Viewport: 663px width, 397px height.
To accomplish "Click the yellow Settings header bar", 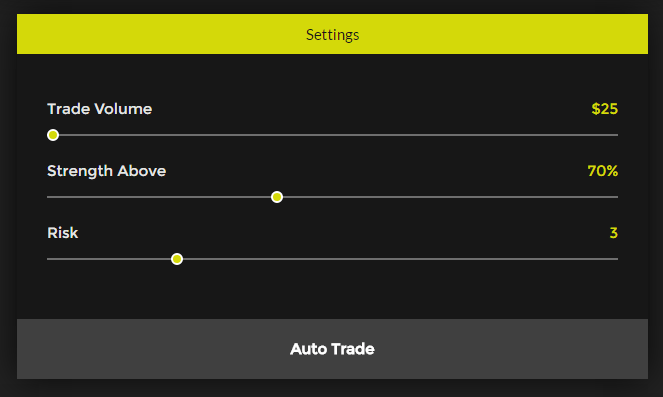I will [332, 34].
